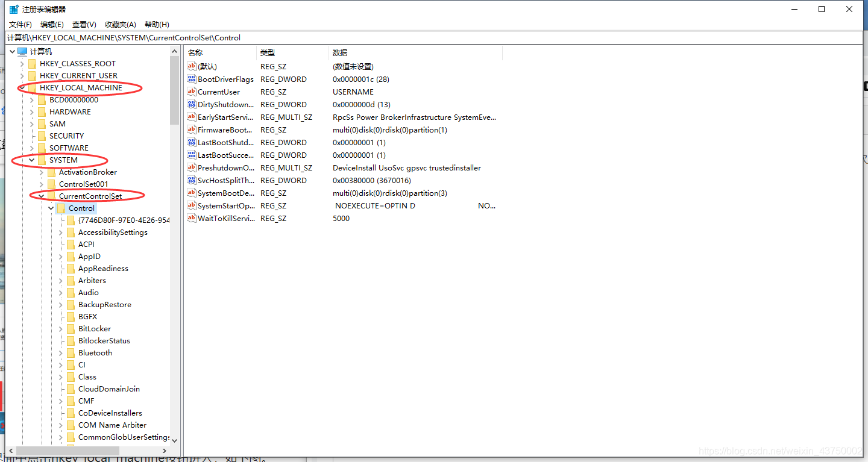Click the tree horizontal scrollbar right arrow
Viewport: 868px width, 462px height.
[x=165, y=451]
